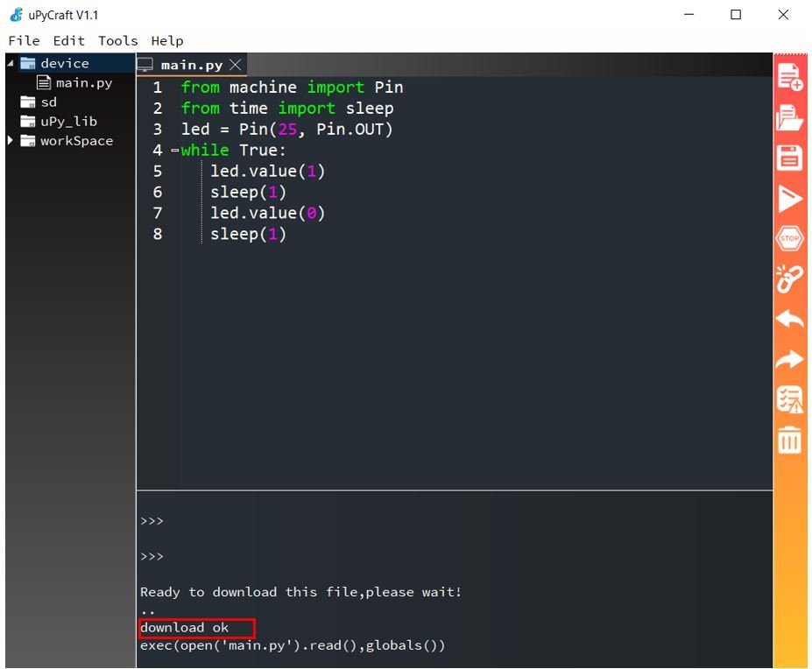Click the Clear trash bin icon
Viewport: 812px width, 669px height.
[789, 440]
